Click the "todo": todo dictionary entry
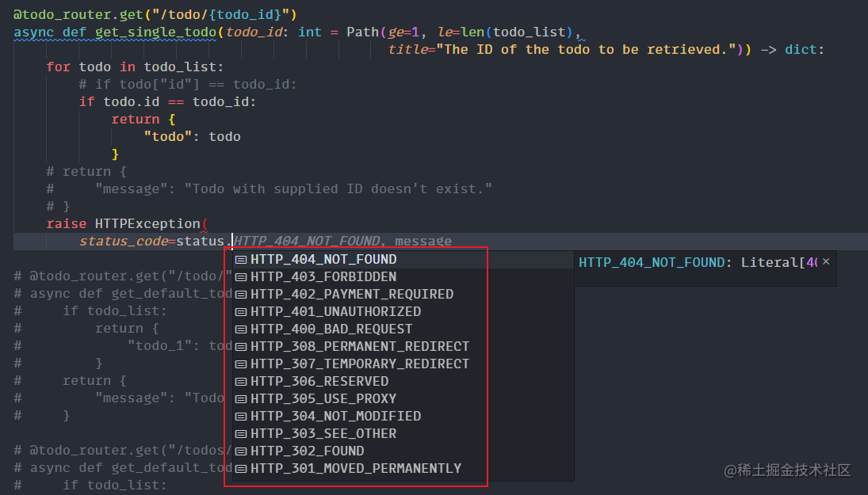868x495 pixels. 192,136
